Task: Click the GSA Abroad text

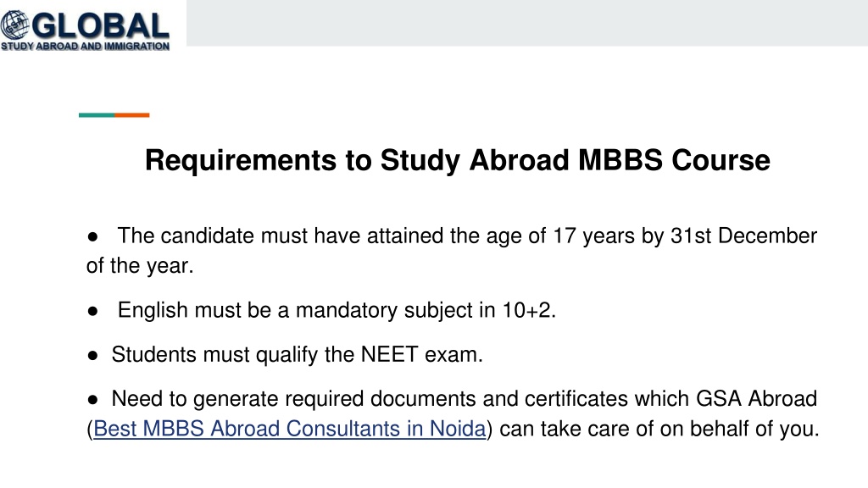Action: (756, 399)
